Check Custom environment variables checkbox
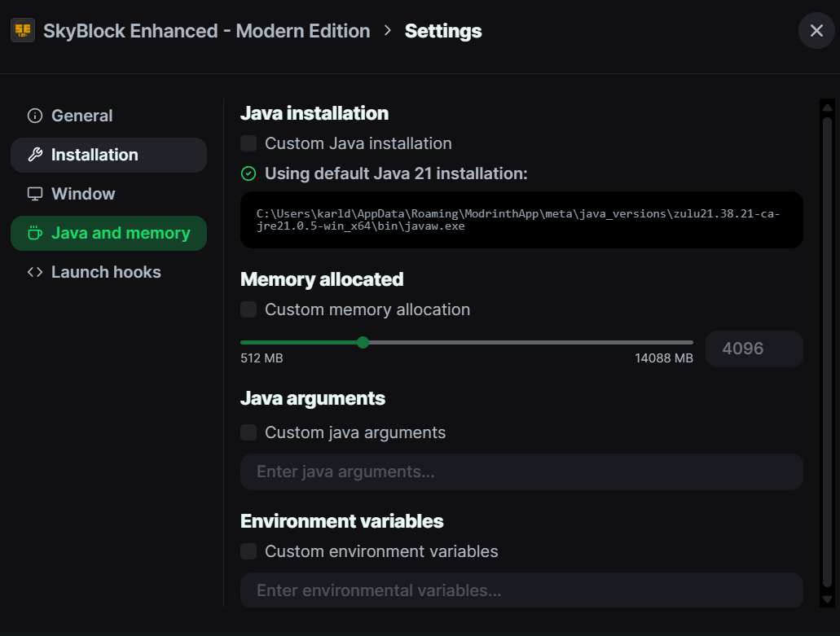This screenshot has width=840, height=636. 248,551
